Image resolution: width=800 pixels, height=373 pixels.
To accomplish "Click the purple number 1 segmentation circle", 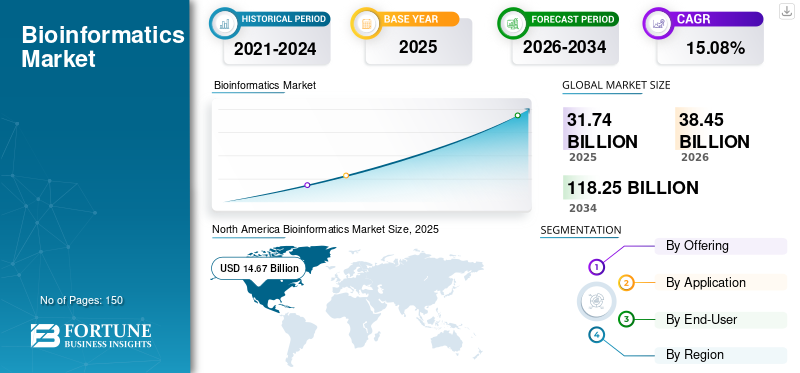I will [596, 266].
